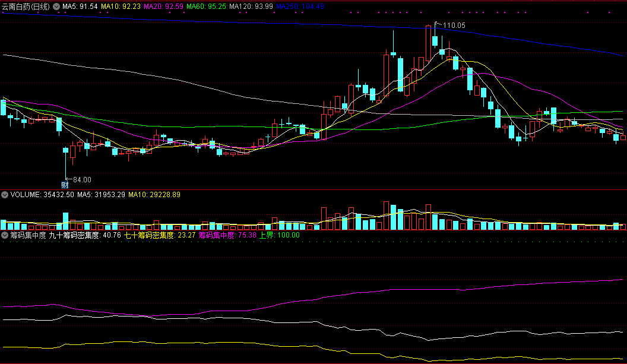Click the 财 financial marker icon
This screenshot has height=364, width=627.
click(x=65, y=185)
